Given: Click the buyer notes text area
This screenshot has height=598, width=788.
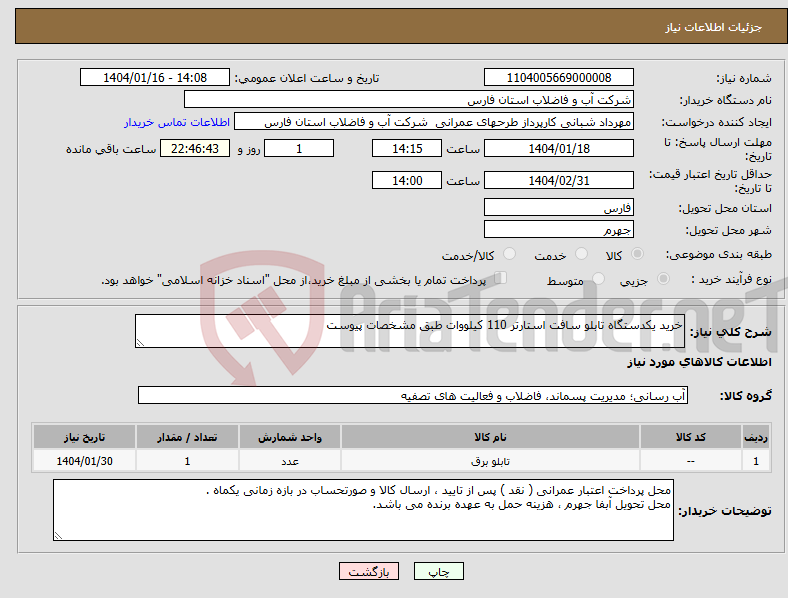Looking at the screenshot, I should coord(363,510).
